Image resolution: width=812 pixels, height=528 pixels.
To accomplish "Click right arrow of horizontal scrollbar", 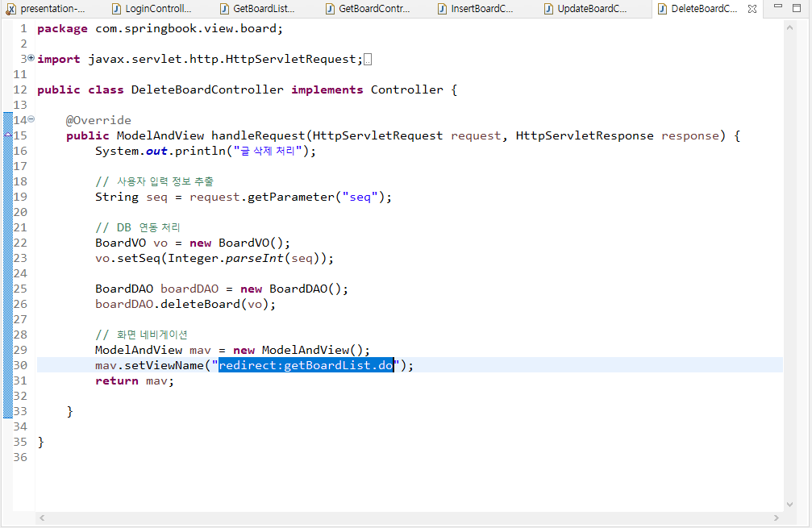I will [x=777, y=518].
